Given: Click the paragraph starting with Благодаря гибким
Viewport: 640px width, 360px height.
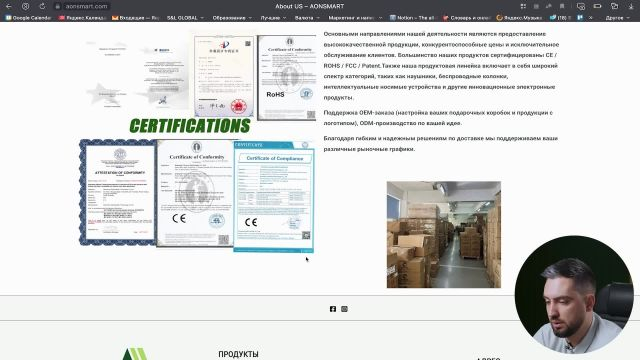Looking at the screenshot, I should coord(440,144).
